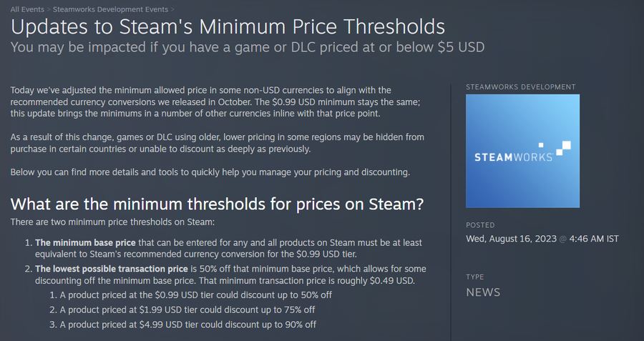The image size is (644, 341).
Task: Click the POSTED section label
Action: [480, 225]
